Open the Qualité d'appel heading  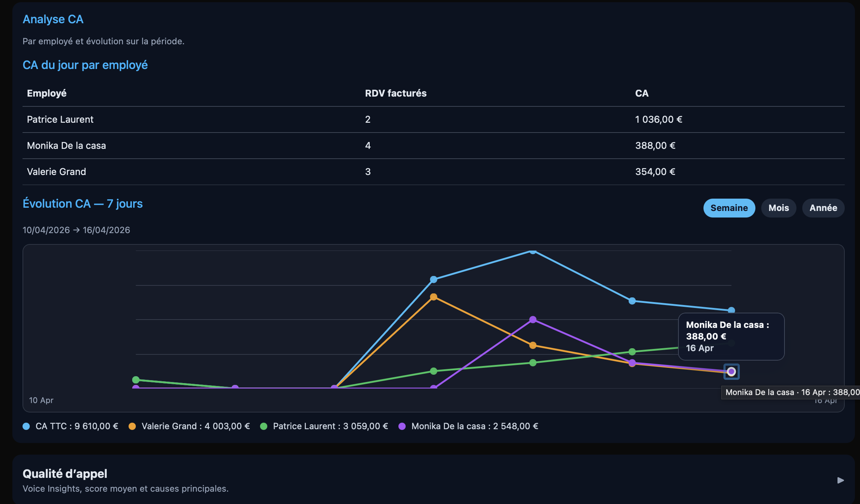(x=65, y=474)
